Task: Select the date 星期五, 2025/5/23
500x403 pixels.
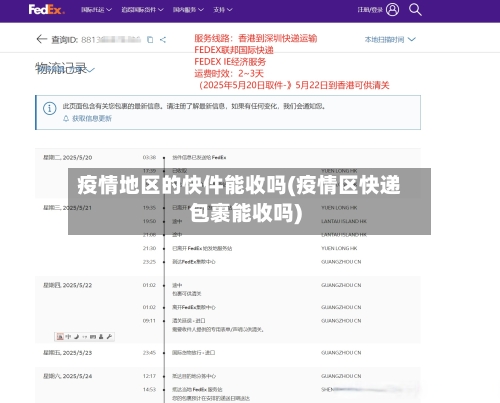Action: (x=67, y=352)
